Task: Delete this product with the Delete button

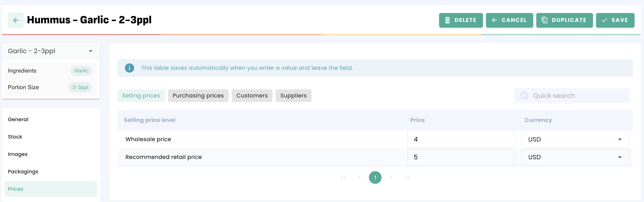Action: pos(461,20)
